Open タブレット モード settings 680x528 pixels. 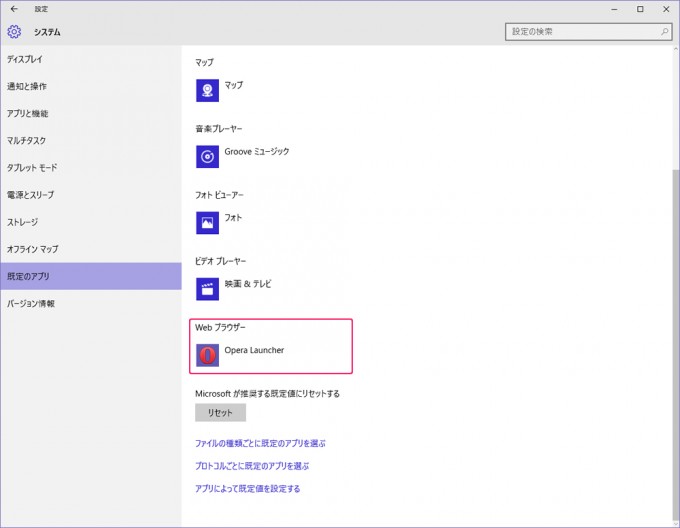(91, 168)
